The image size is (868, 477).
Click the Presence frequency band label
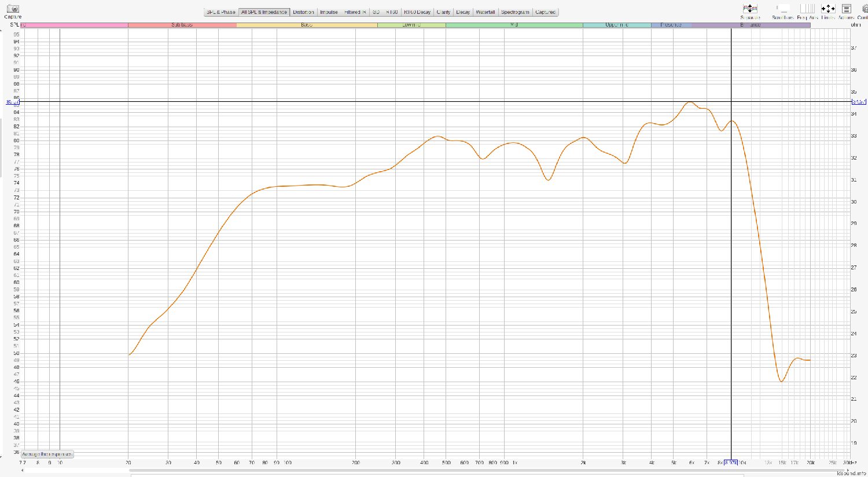(671, 25)
